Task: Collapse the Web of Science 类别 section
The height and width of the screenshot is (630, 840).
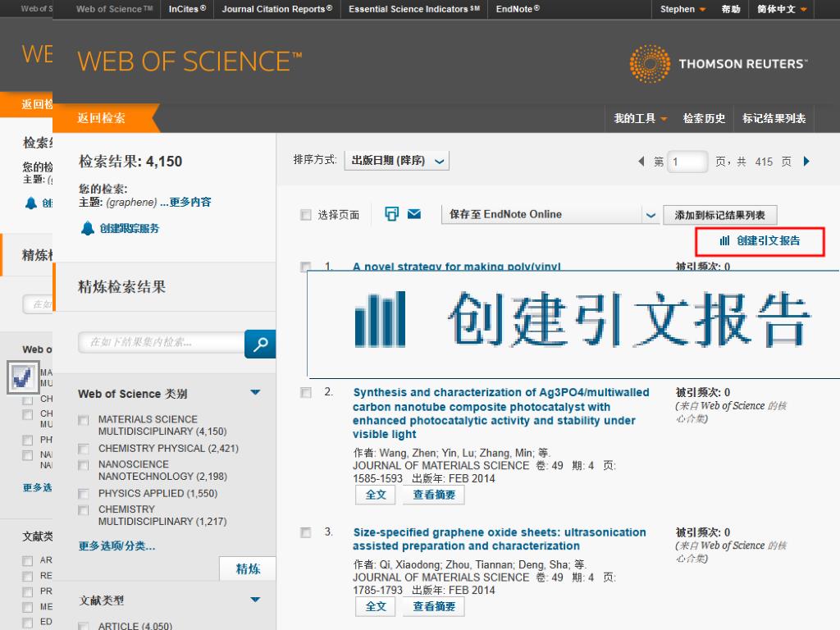Action: coord(256,393)
